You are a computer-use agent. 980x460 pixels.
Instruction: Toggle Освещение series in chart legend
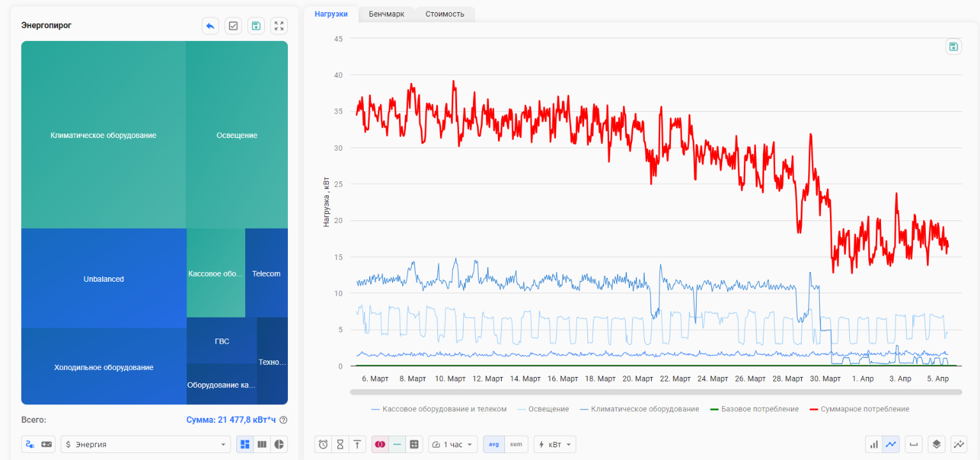(543, 409)
